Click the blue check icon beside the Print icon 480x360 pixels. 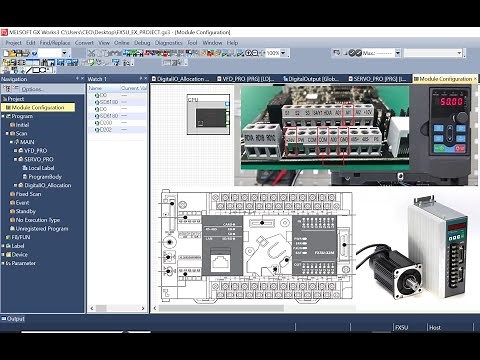tap(34, 53)
